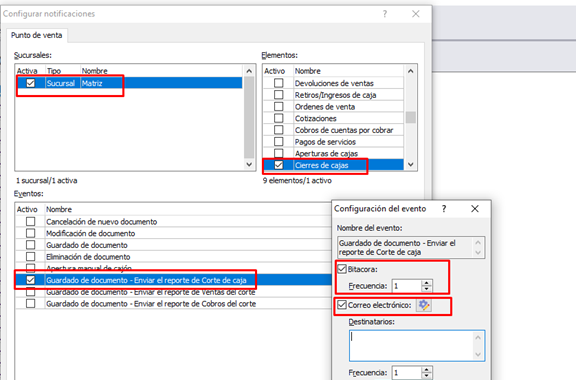Click help question mark in Configurar notificaciones title
Viewport: 576px width, 380px height.
(x=385, y=14)
